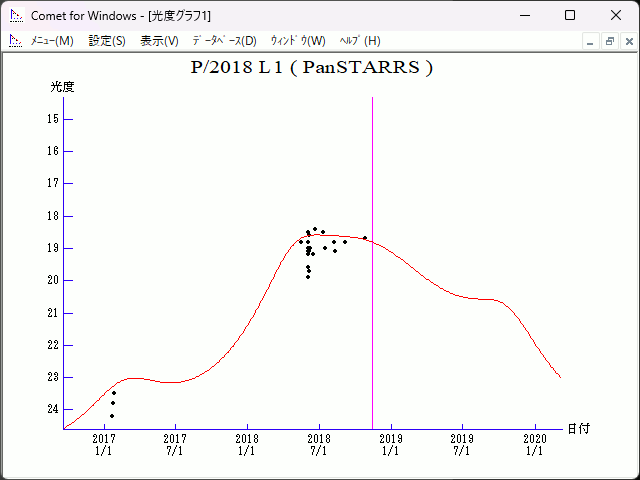This screenshot has width=640, height=480.
Task: Open the 設定(S) menu
Action: pos(107,41)
